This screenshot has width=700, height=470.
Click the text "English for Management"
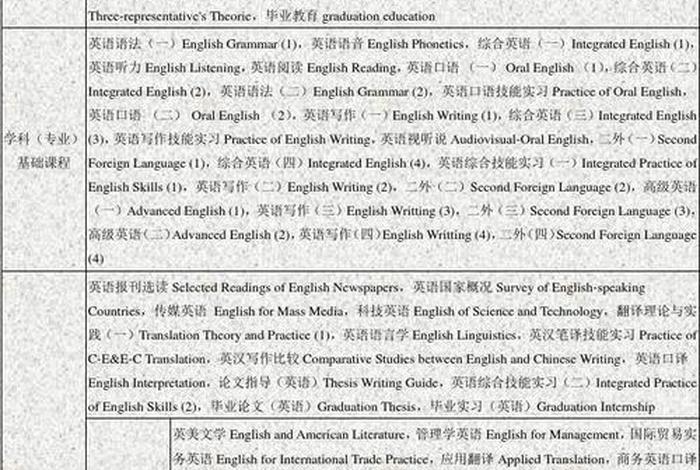[553, 435]
